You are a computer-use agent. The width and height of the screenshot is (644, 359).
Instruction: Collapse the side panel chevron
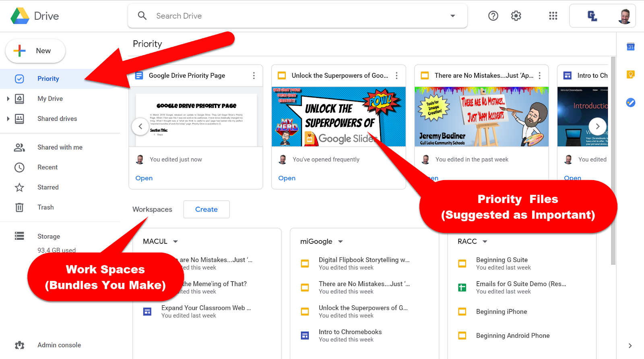coord(630,345)
